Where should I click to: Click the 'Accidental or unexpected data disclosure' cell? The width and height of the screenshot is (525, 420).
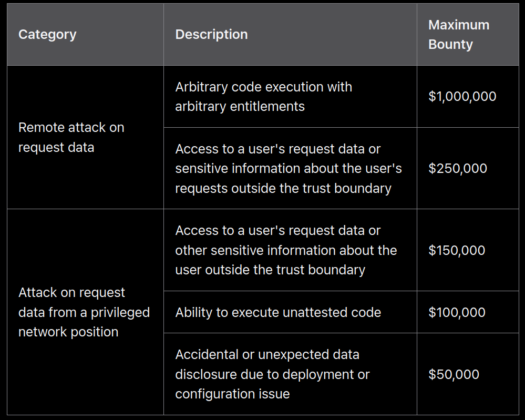(x=272, y=374)
